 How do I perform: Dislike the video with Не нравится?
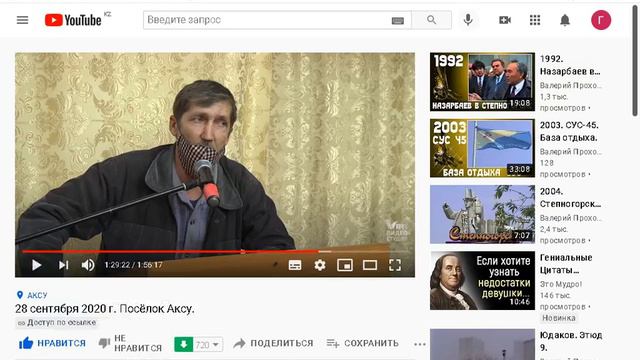pyautogui.click(x=130, y=343)
